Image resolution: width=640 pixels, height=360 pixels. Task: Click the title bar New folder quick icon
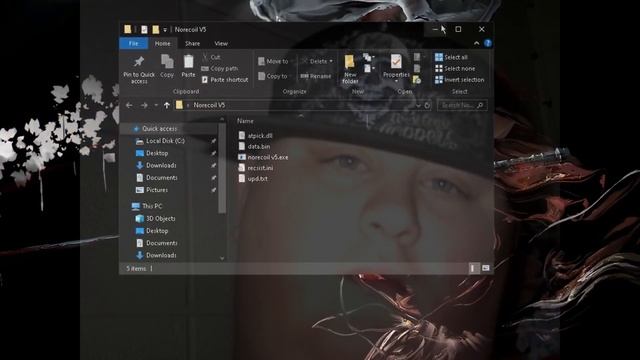pos(156,29)
